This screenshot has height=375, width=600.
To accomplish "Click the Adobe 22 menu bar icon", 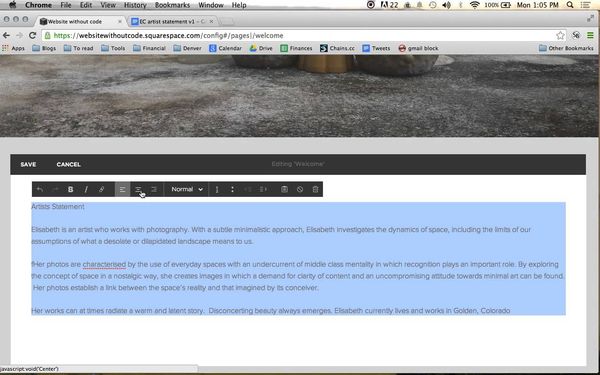I will [390, 5].
